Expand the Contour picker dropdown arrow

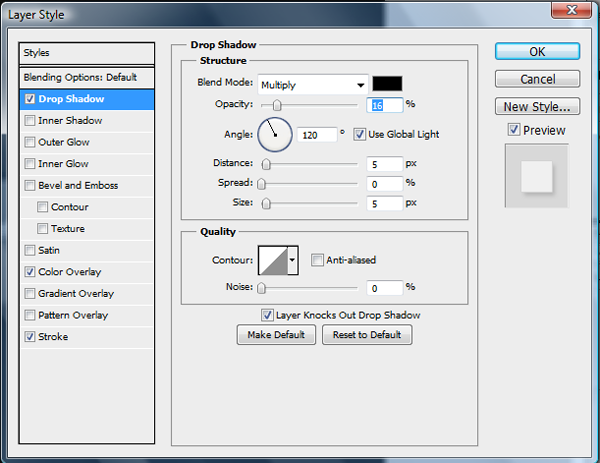293,260
